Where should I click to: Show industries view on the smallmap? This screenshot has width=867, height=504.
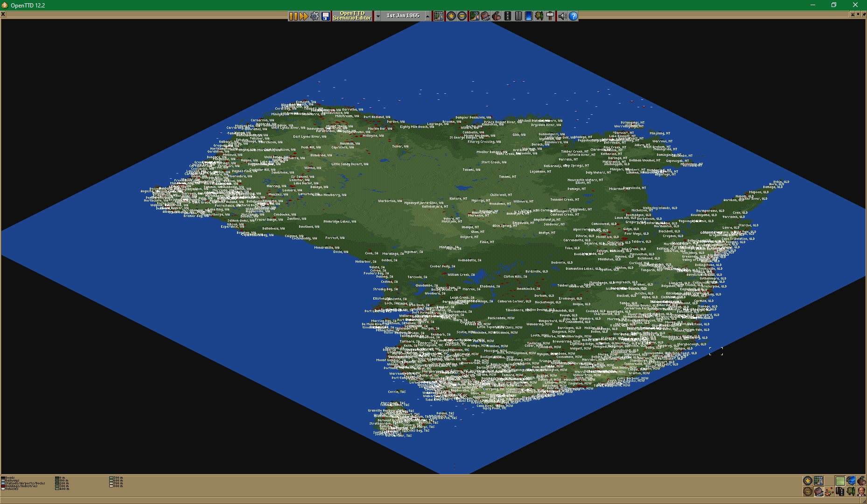pos(861,481)
